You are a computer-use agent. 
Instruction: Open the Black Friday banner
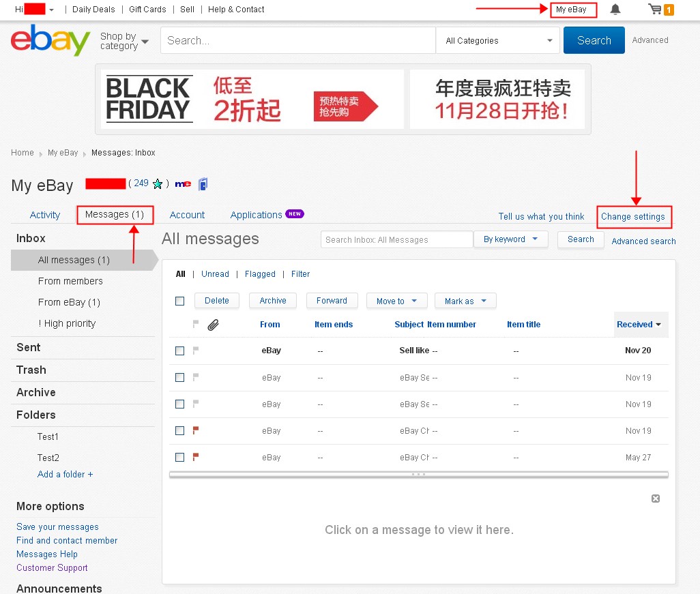[x=343, y=99]
